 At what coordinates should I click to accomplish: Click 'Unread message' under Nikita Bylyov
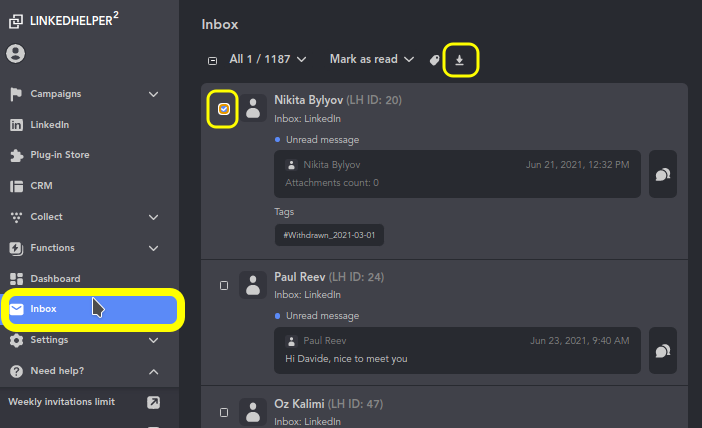point(322,140)
